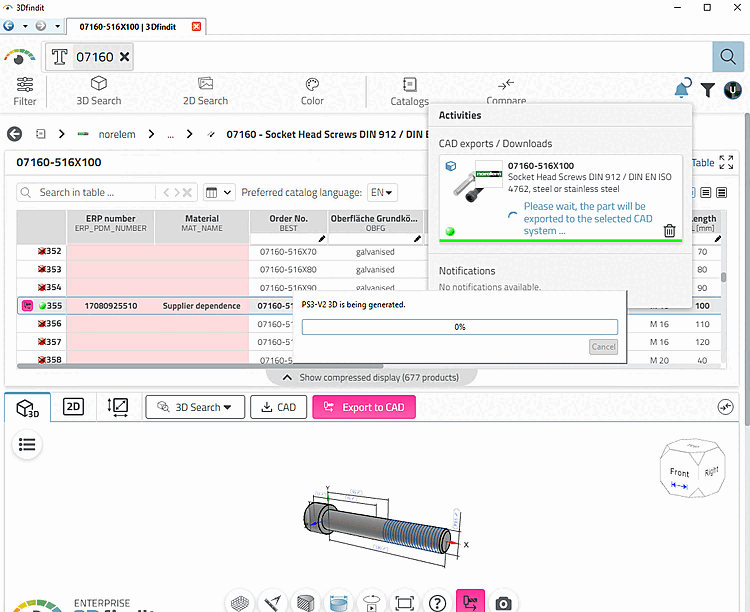Go back with breadcrumb arrow button
The image size is (750, 612).
pyautogui.click(x=14, y=134)
